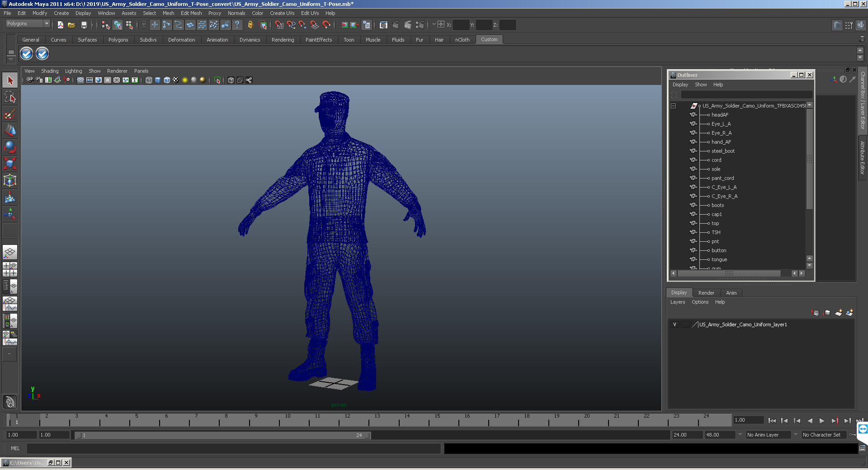Select the arrow Select tool in toolbox
The width and height of the screenshot is (868, 470).
point(10,80)
